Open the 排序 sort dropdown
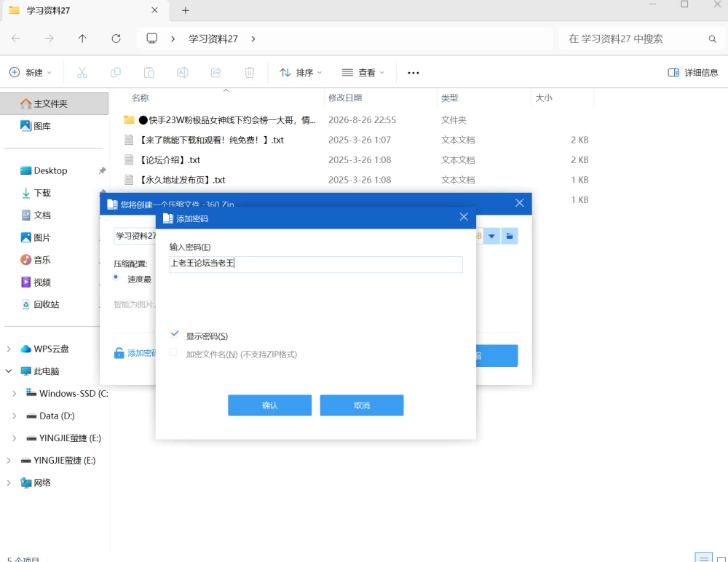Screen dimensions: 728x562 tap(301, 73)
